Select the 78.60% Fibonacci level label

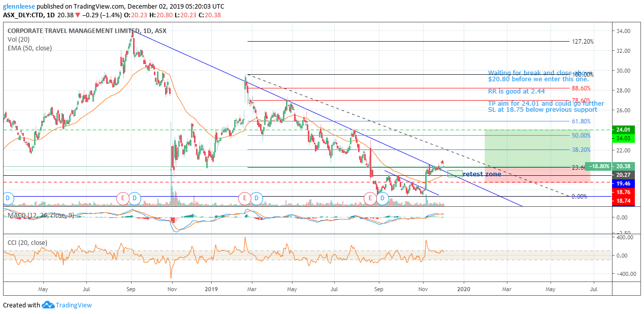(x=583, y=101)
